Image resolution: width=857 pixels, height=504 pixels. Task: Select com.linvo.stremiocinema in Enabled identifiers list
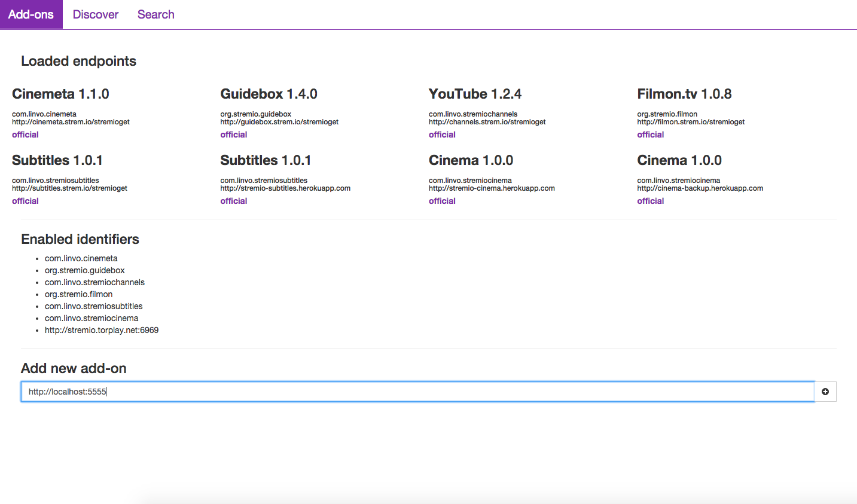[x=92, y=318]
